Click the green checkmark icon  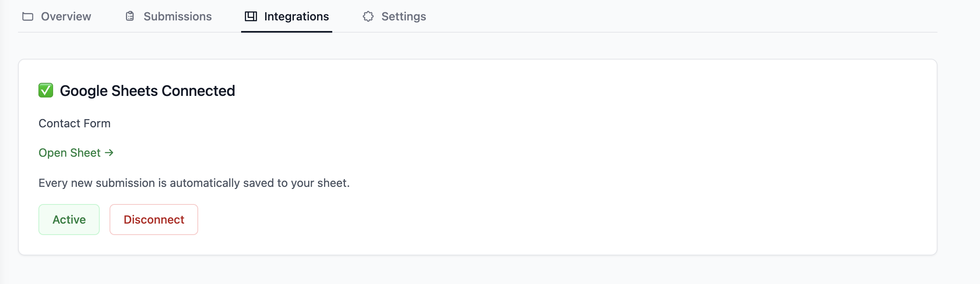[46, 91]
